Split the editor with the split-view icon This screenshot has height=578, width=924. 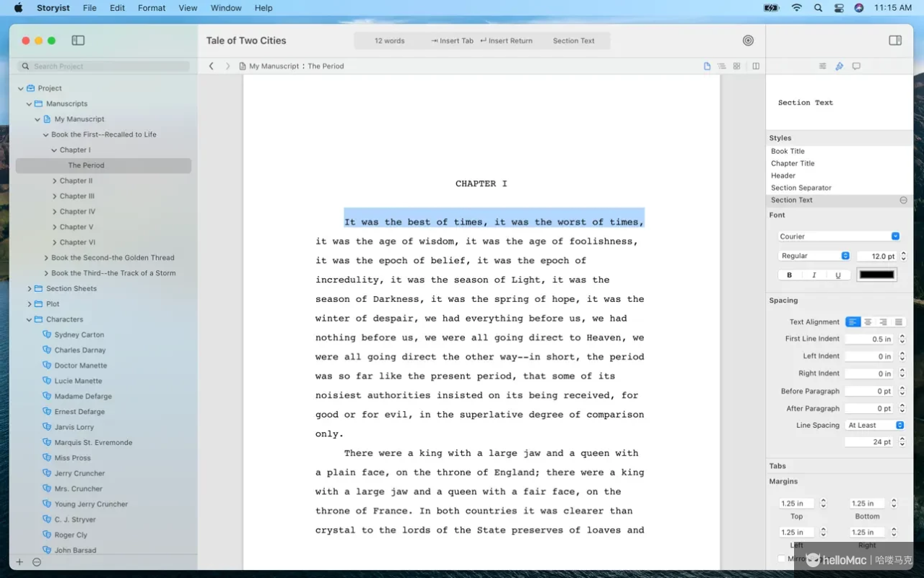click(756, 66)
